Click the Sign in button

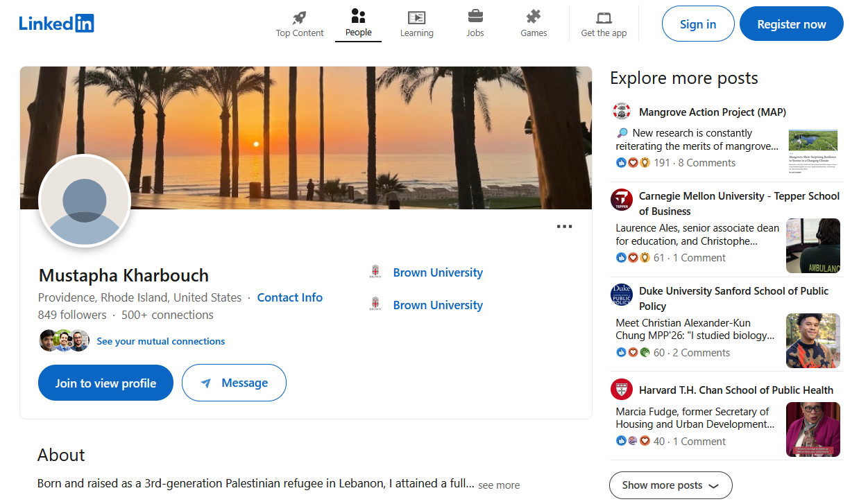(x=698, y=24)
